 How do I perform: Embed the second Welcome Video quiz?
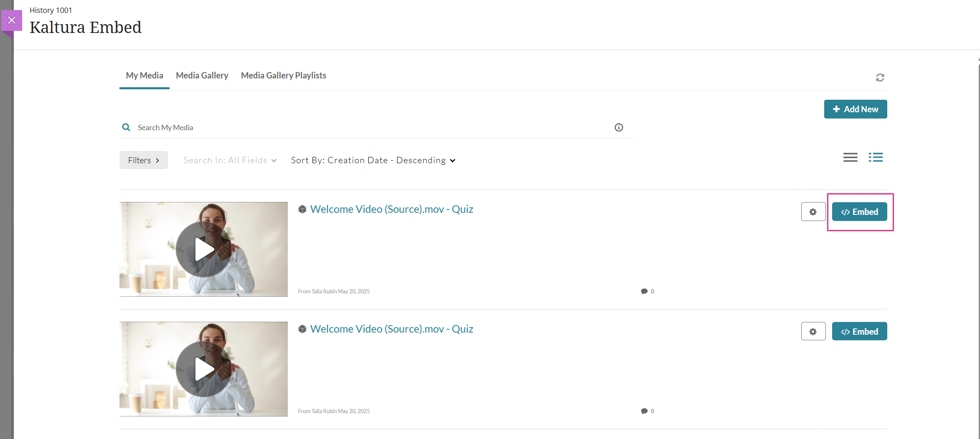coord(859,331)
